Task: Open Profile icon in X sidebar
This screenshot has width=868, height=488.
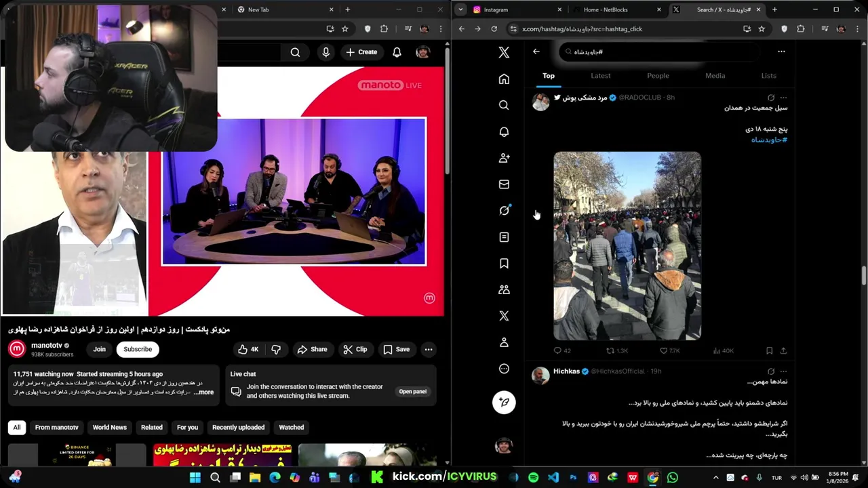Action: coord(504,342)
